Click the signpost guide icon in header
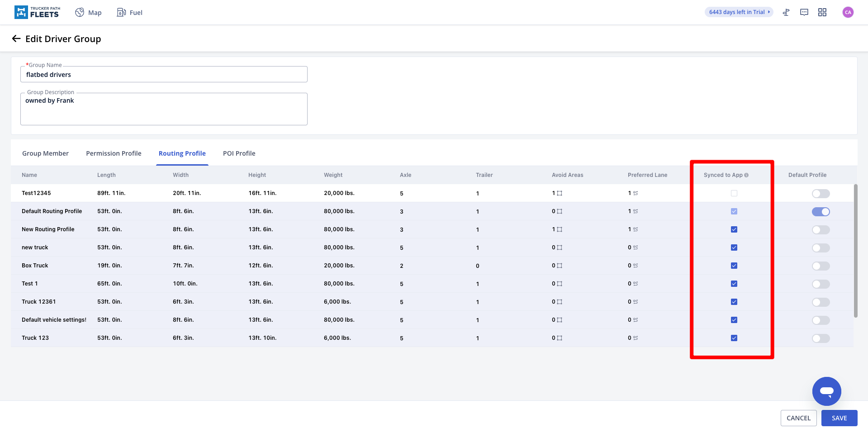Viewport: 868px width, 433px height. 786,12
